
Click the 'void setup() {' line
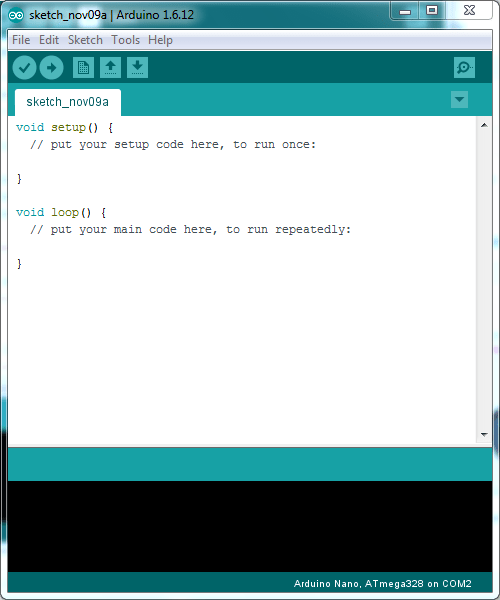65,127
